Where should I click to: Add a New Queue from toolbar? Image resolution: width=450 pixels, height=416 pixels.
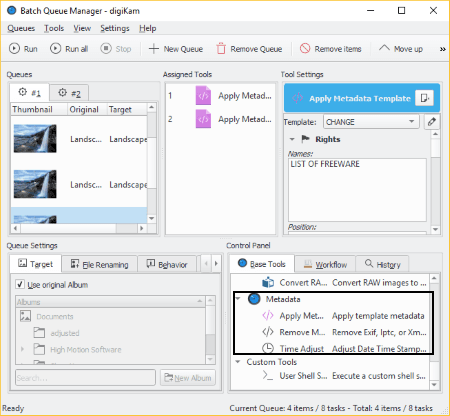176,49
